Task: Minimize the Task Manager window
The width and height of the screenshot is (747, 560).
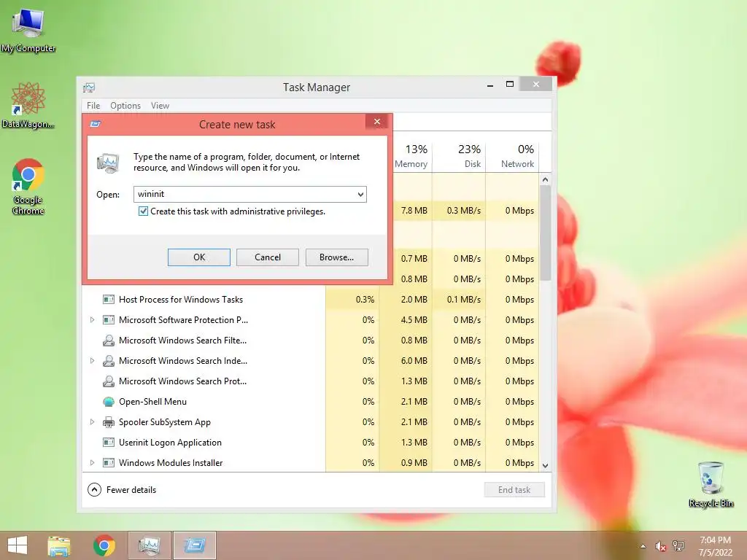Action: (x=490, y=85)
